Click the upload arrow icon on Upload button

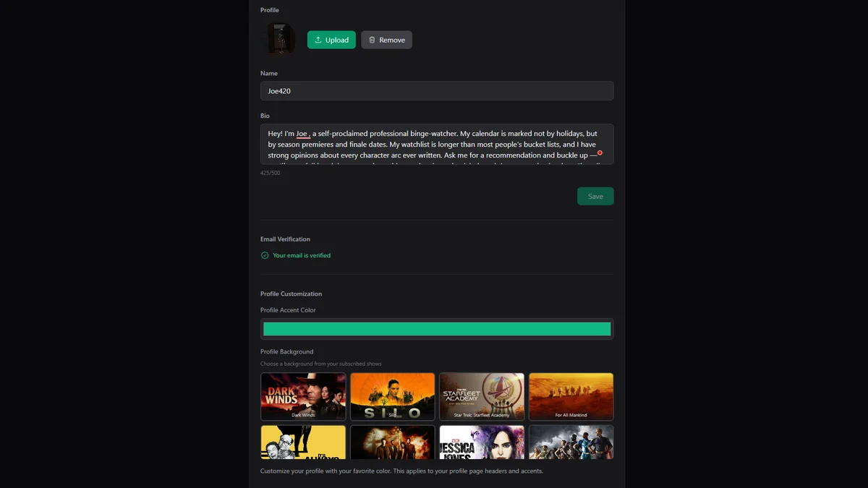coord(317,40)
